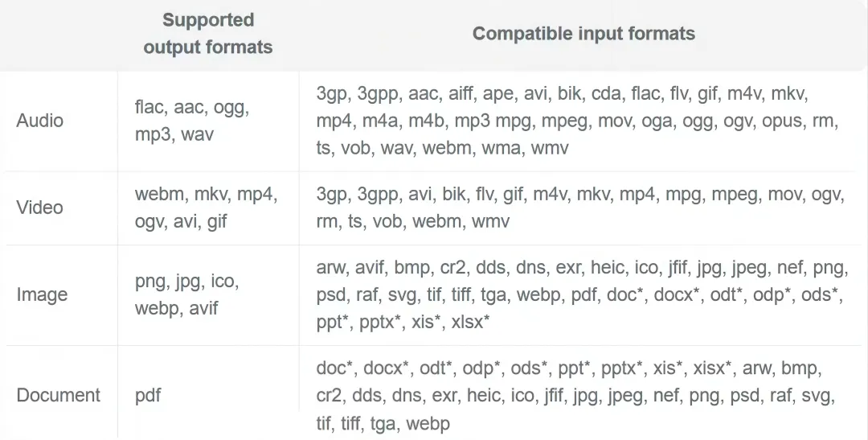The image size is (868, 440).
Task: Click the Image input formats text starting with arw
Action: click(582, 294)
